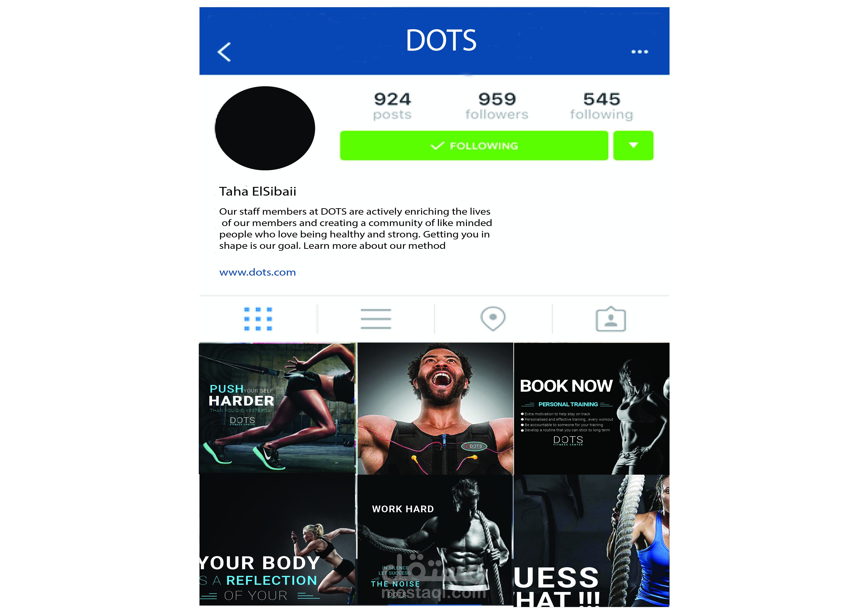Open the tagged photos tab
Image resolution: width=868 pixels, height=614 pixels.
coord(611,319)
